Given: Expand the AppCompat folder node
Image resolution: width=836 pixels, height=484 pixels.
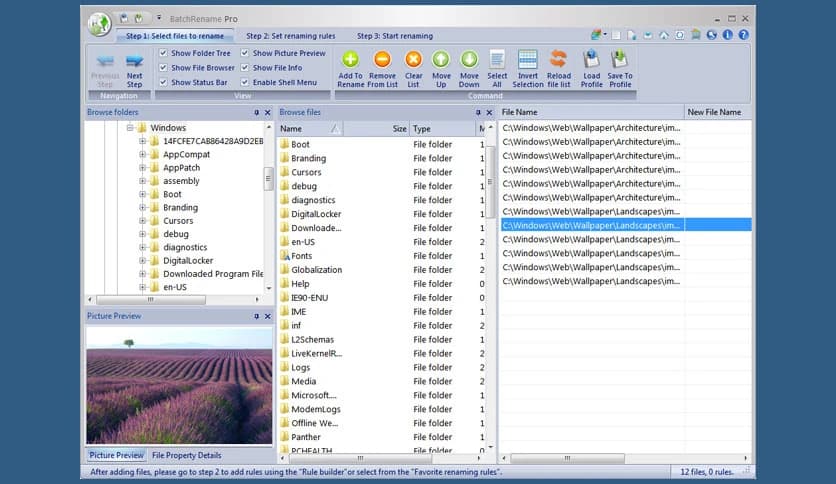Looking at the screenshot, I should click(142, 154).
